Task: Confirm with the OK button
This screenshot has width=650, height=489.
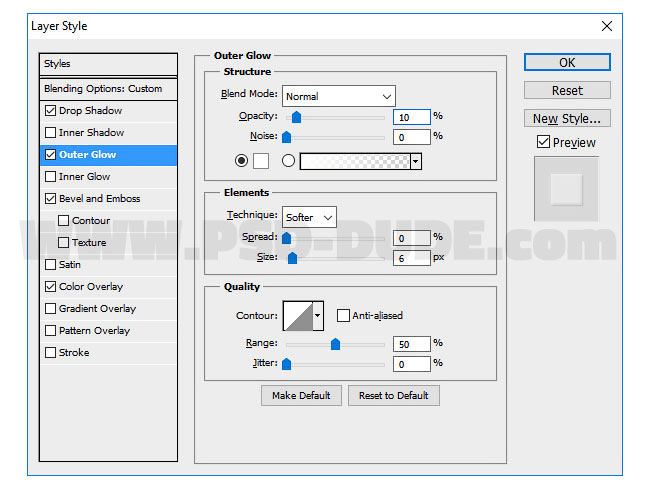Action: [567, 62]
